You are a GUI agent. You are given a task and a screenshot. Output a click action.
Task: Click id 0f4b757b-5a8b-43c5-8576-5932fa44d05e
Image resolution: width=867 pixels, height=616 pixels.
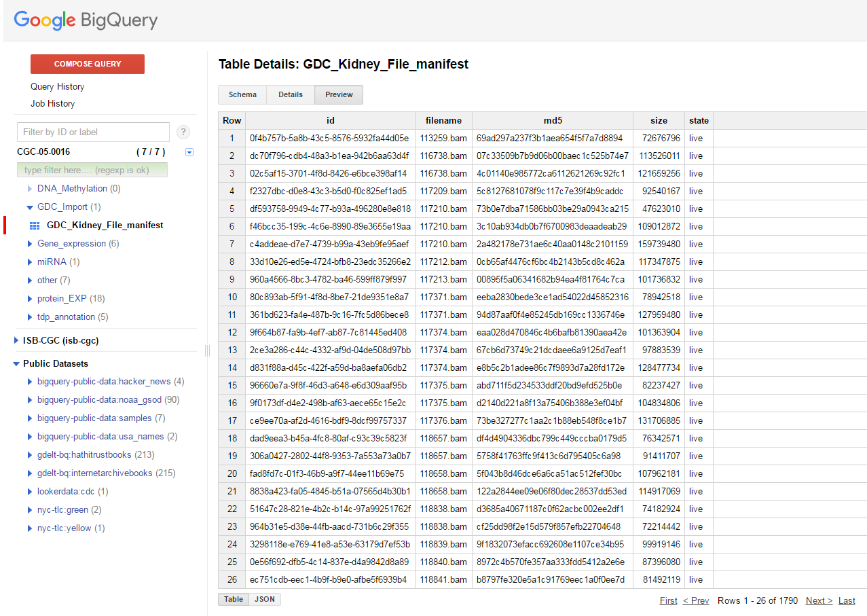pos(329,139)
